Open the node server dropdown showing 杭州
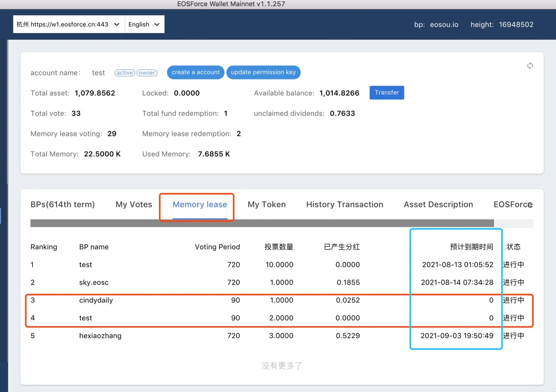The height and width of the screenshot is (392, 556). 69,24
